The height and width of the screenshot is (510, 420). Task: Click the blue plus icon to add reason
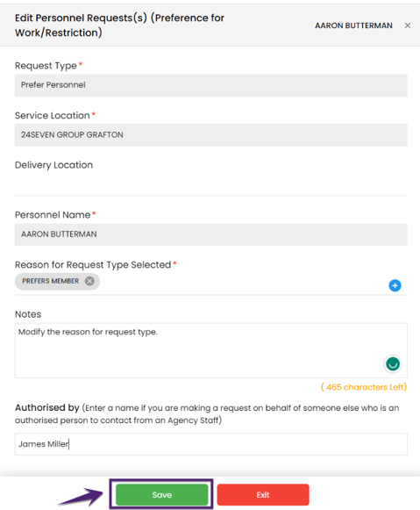tap(395, 285)
